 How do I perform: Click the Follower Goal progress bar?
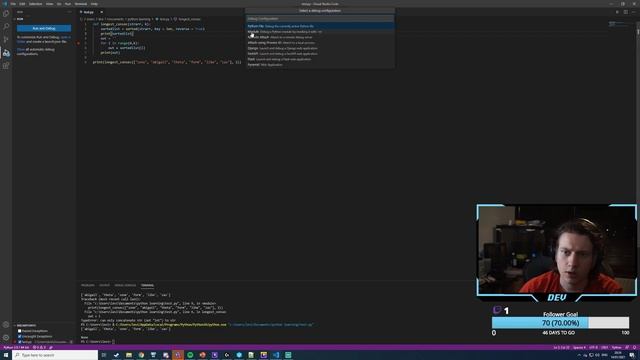pos(560,323)
